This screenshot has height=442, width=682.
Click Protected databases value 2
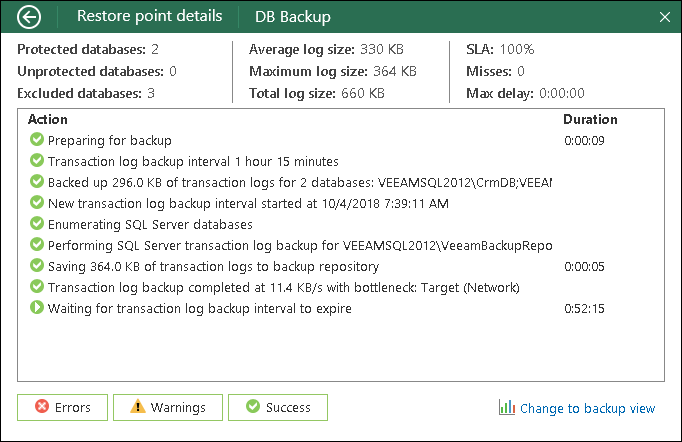155,50
